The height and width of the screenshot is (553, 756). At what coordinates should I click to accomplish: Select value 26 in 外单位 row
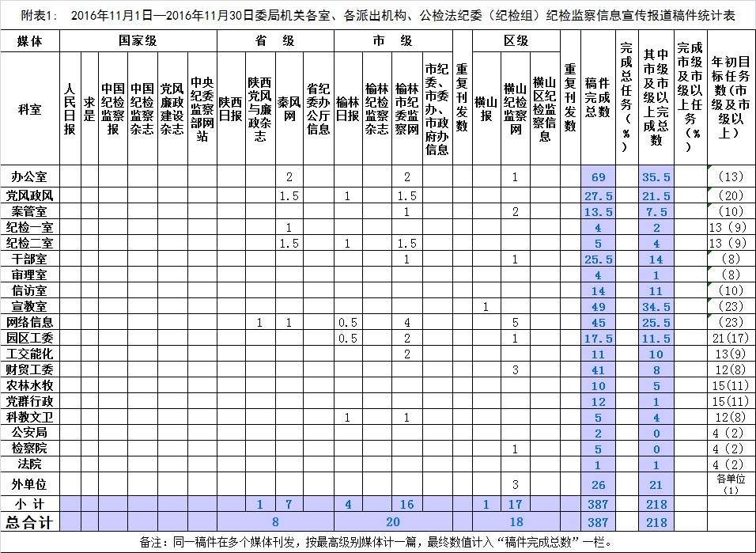click(x=598, y=484)
